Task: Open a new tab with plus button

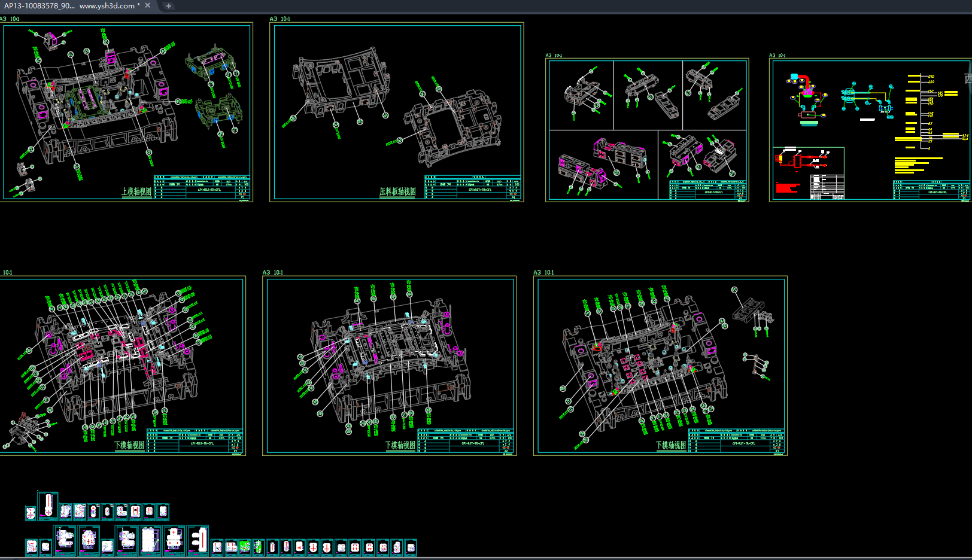Action: [x=169, y=6]
